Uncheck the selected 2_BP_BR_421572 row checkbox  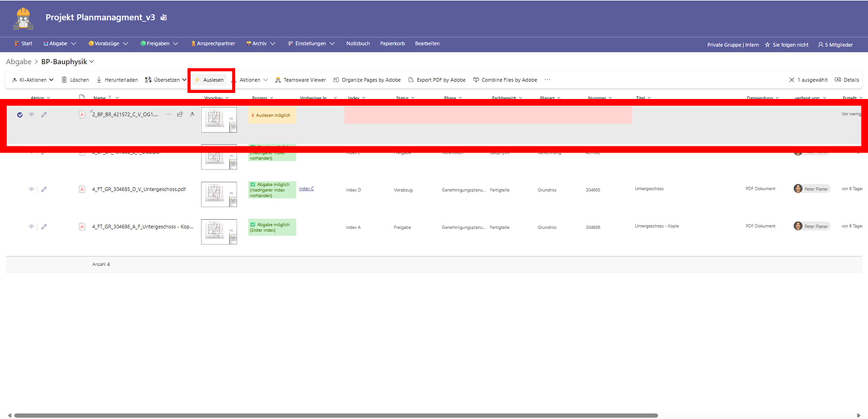tap(20, 115)
